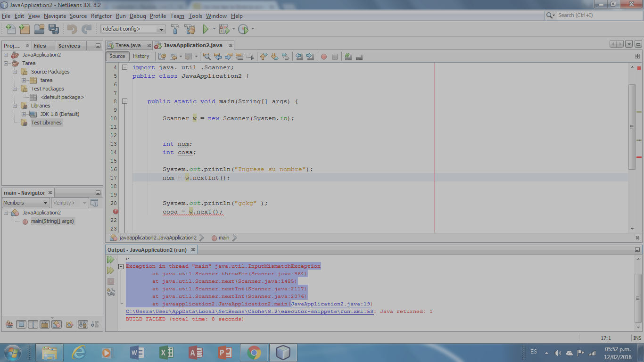Toggle Rectangular Selection in editor toolbar
The width and height of the screenshot is (644, 362).
click(x=250, y=57)
